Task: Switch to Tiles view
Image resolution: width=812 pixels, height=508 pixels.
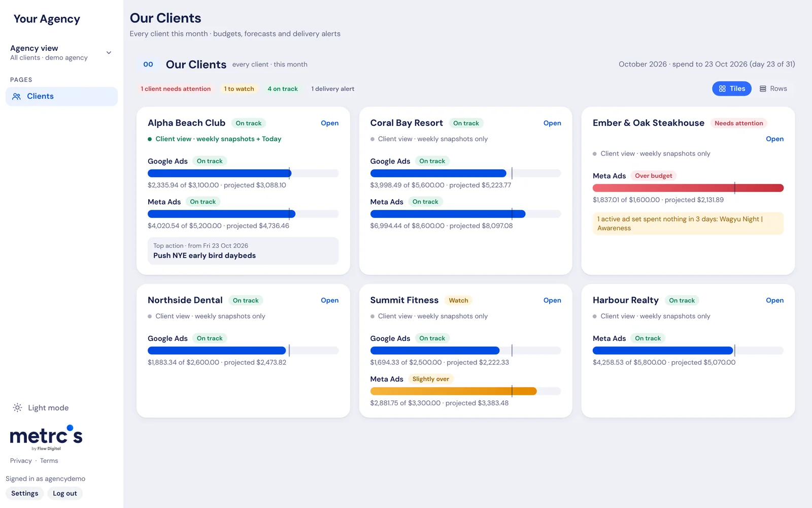Action: point(732,88)
